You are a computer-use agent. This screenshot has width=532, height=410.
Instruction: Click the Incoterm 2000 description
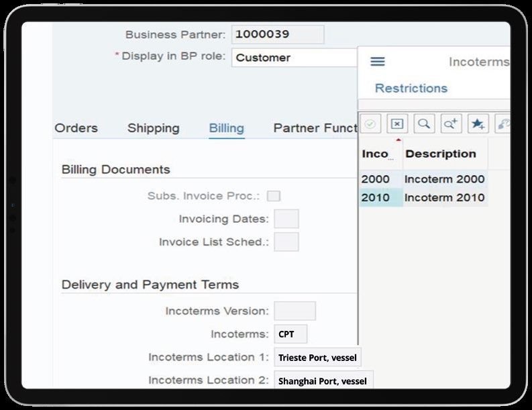pos(445,179)
